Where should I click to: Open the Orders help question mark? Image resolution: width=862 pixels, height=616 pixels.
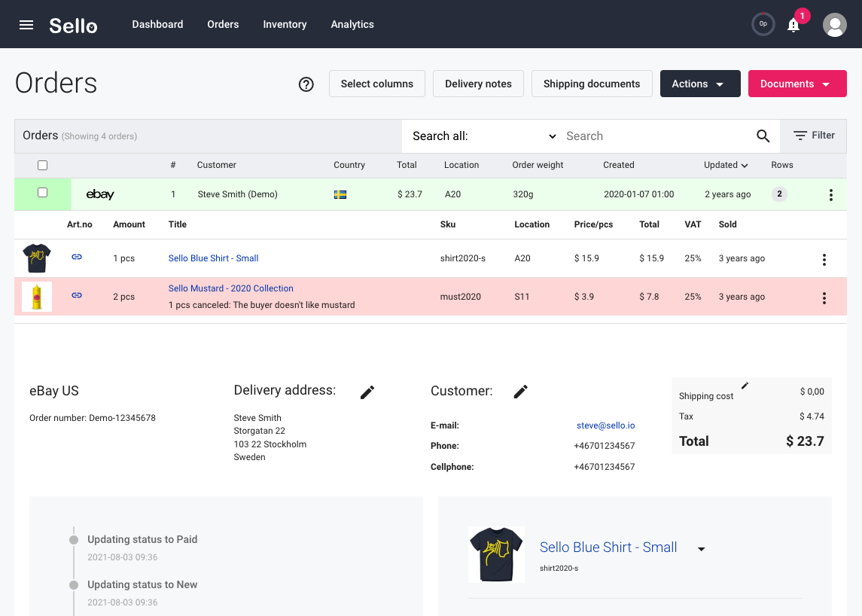coord(306,84)
